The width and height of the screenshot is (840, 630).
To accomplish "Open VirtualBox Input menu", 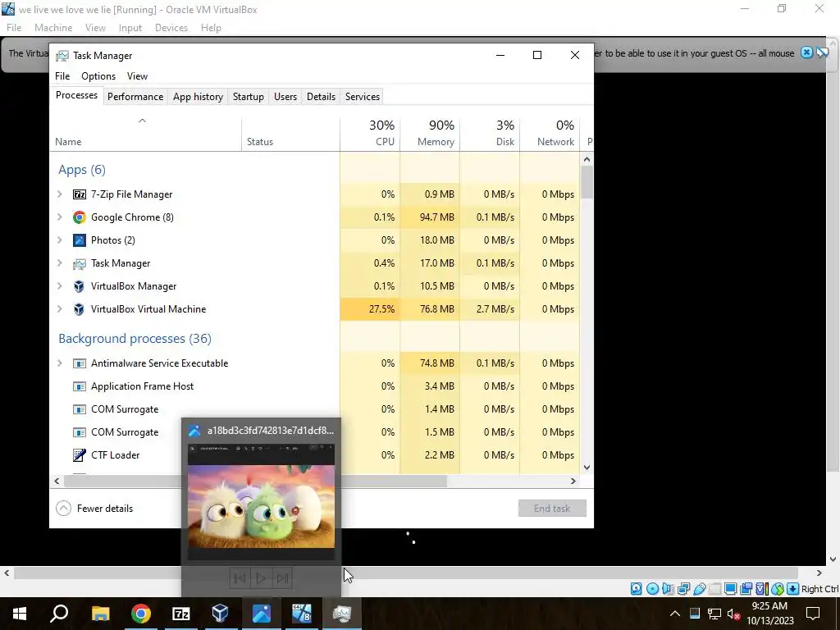I will tap(130, 28).
